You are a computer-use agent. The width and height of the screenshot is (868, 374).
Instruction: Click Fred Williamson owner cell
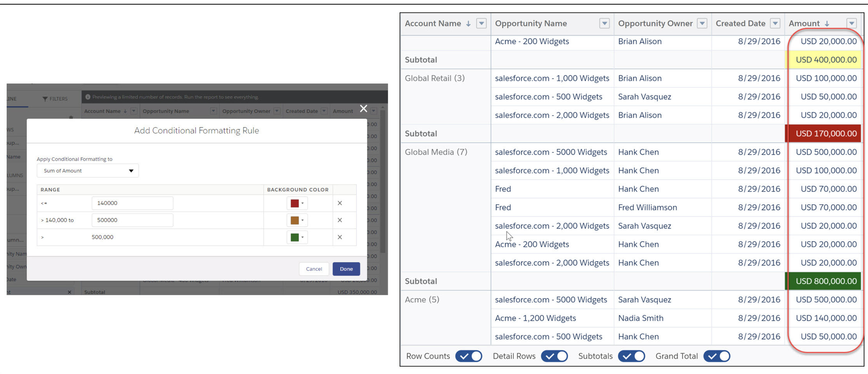pyautogui.click(x=647, y=207)
